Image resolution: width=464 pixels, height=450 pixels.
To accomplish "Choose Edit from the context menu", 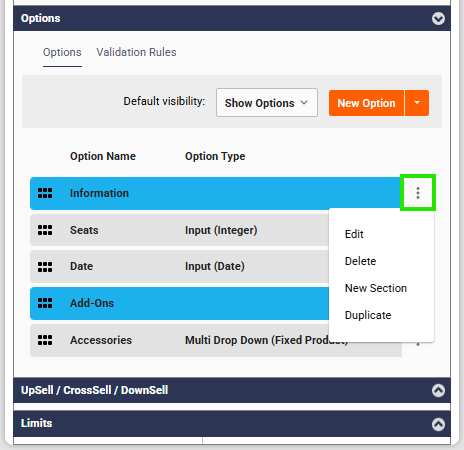I will [x=354, y=234].
